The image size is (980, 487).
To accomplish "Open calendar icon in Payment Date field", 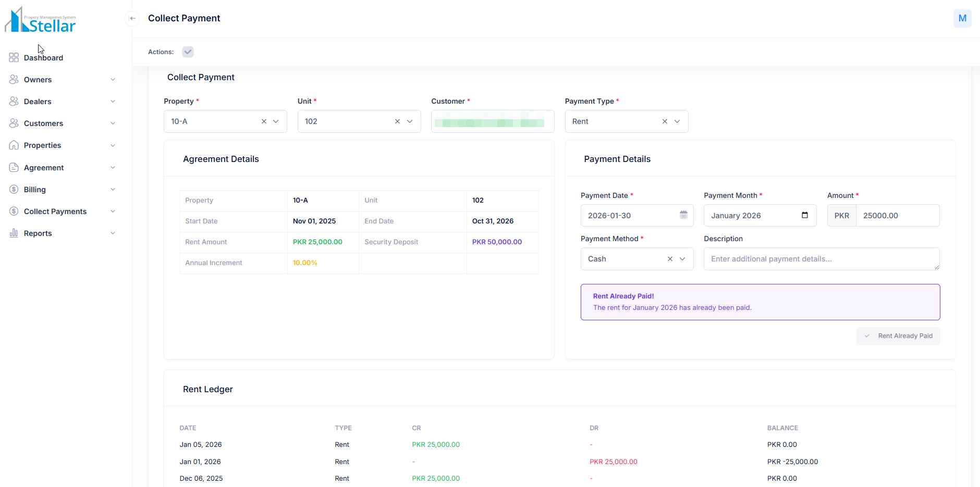I will pyautogui.click(x=683, y=215).
